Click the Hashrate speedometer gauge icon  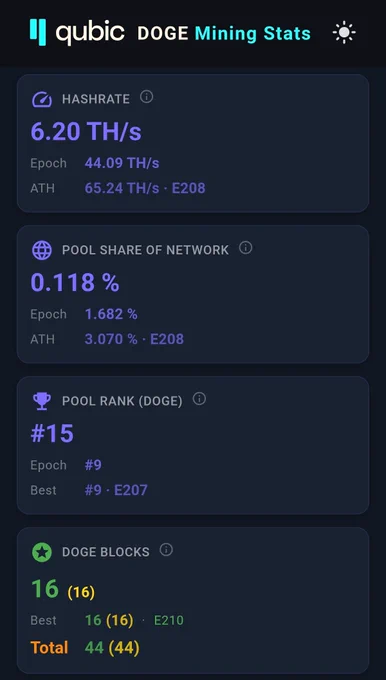42,99
